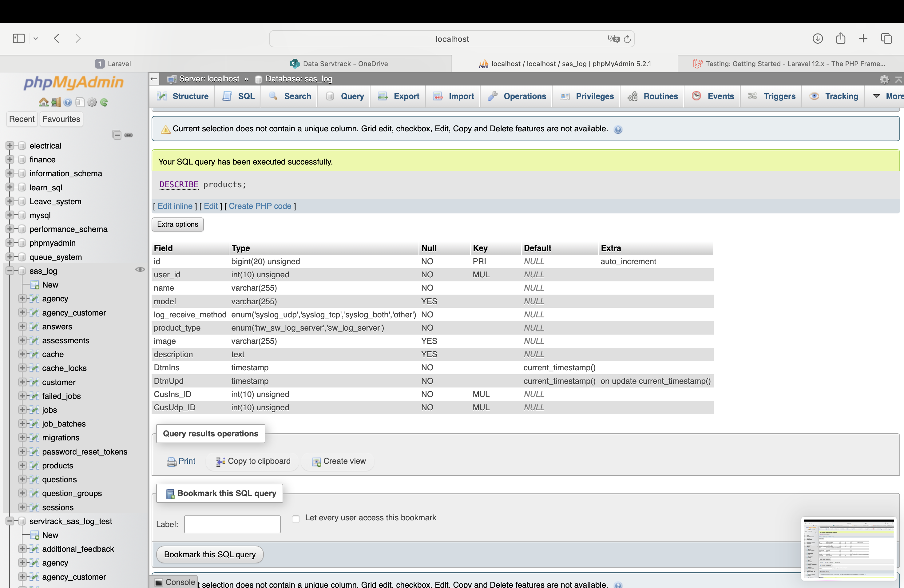904x588 pixels.
Task: Expand the finance database node
Action: pos(10,160)
